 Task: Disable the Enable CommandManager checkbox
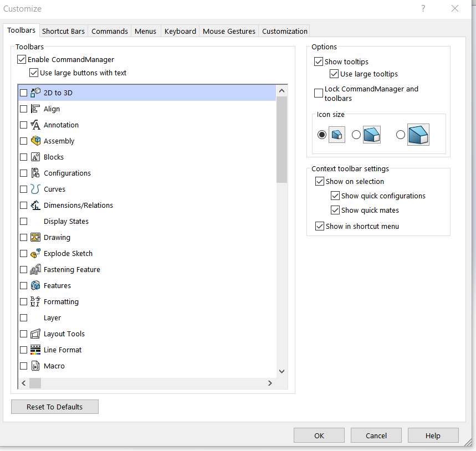point(22,60)
